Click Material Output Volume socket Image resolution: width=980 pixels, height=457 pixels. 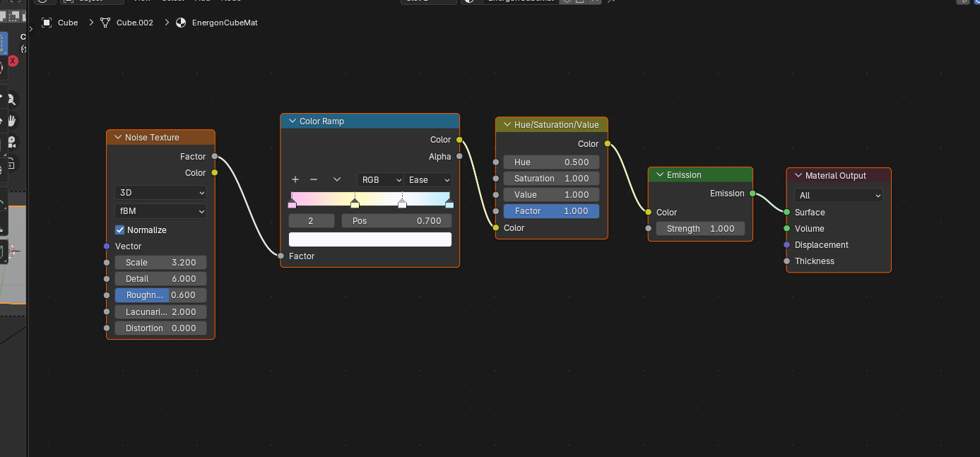click(787, 229)
